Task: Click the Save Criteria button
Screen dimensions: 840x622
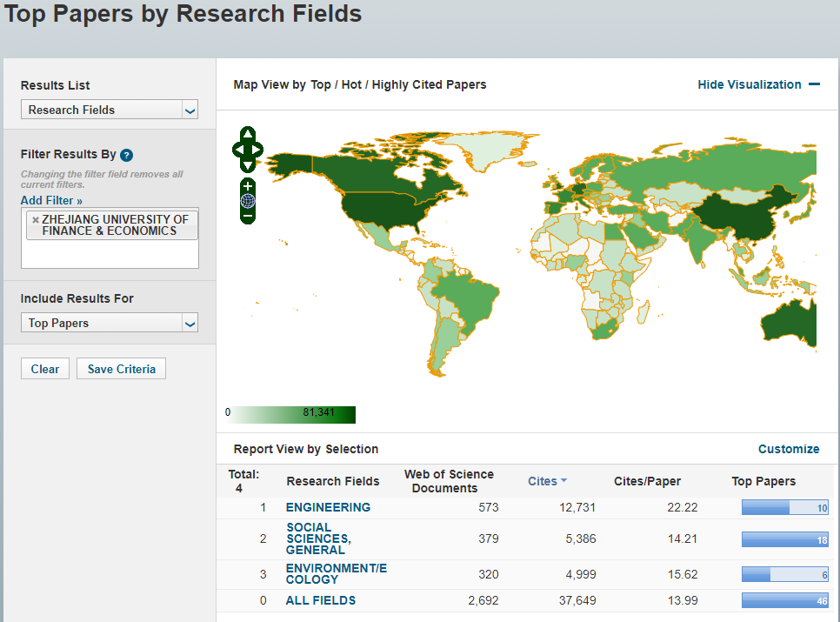Action: (x=121, y=369)
